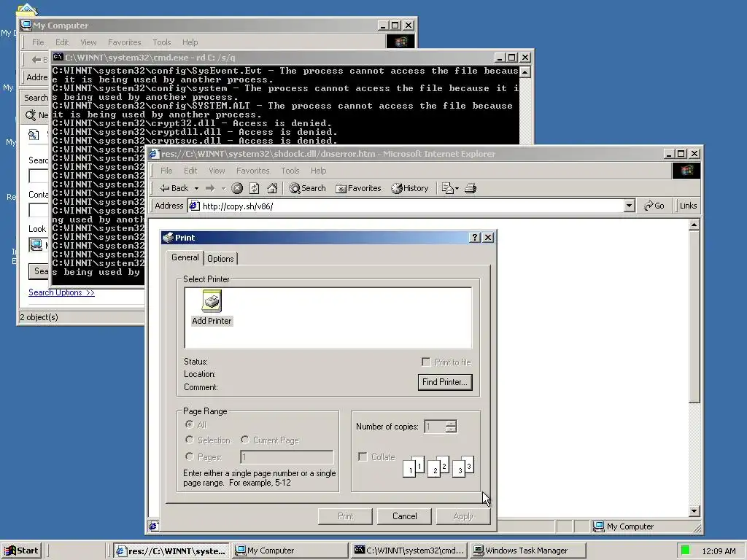Click the Back button in IE
The image size is (747, 560).
(x=174, y=189)
